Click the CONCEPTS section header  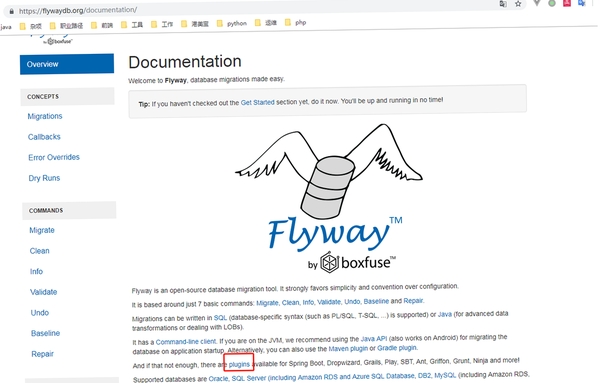click(x=67, y=96)
